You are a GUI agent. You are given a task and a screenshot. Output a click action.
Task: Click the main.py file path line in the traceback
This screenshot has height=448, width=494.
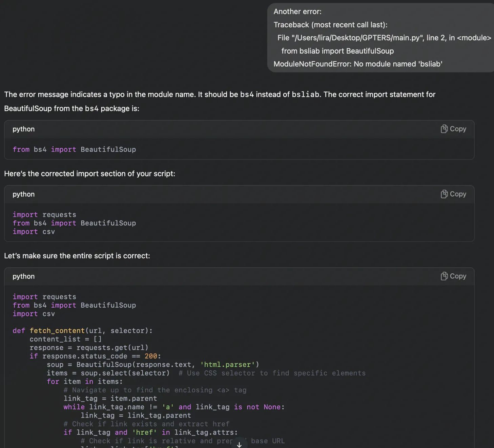pos(384,38)
